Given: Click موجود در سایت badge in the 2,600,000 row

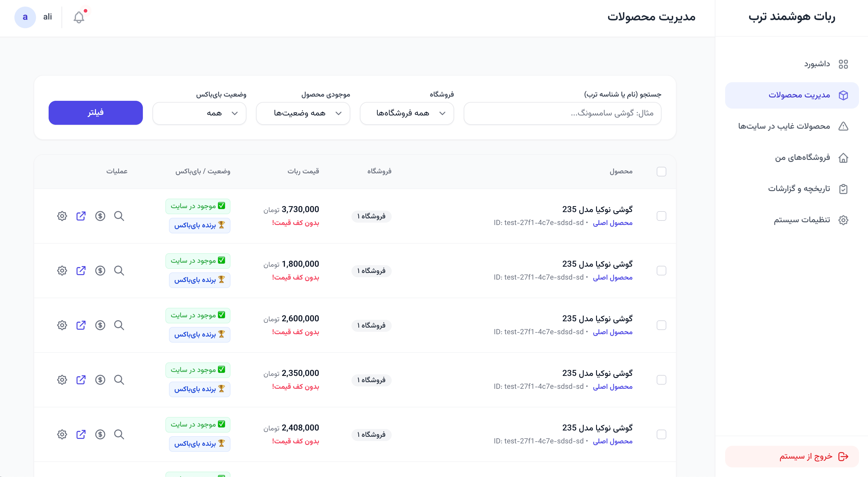Looking at the screenshot, I should pyautogui.click(x=198, y=315).
